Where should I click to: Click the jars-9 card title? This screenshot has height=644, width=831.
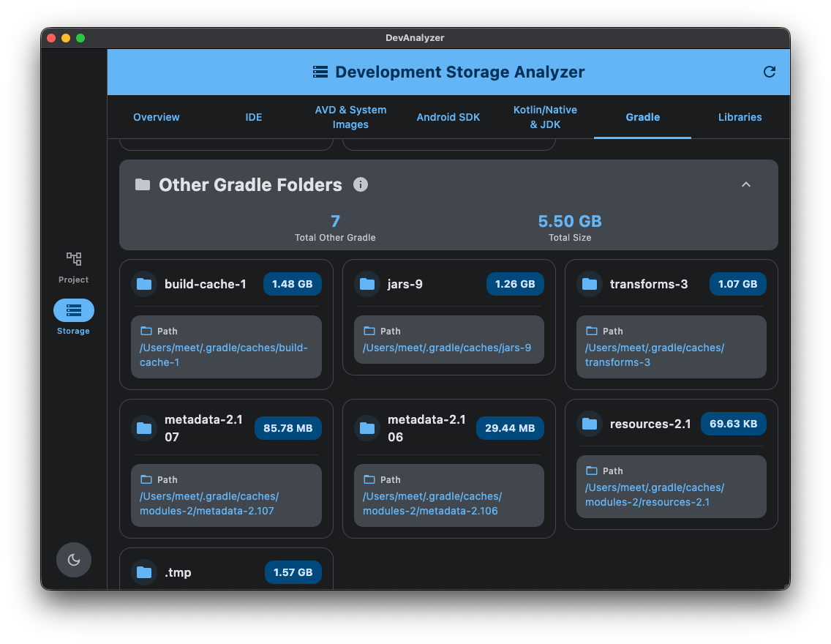[x=405, y=284]
